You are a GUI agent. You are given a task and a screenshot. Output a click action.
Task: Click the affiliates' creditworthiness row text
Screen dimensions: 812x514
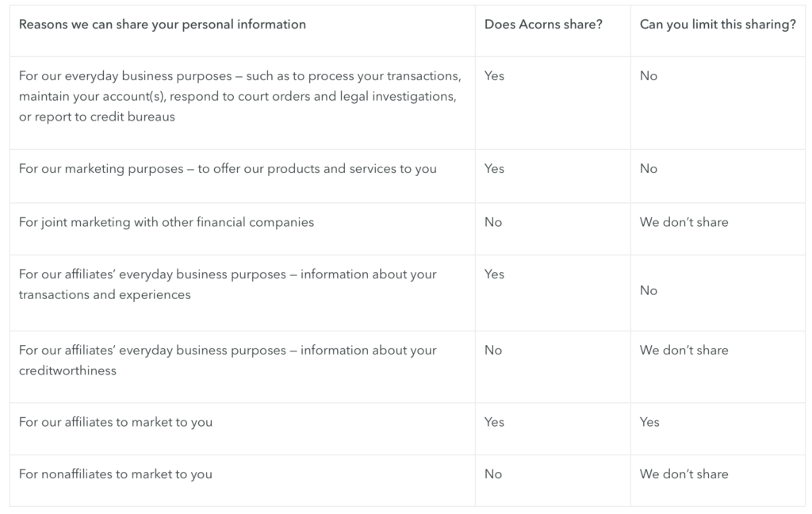point(228,360)
